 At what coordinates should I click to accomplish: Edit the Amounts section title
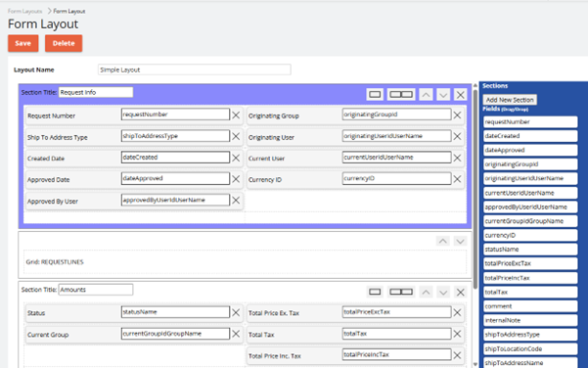(x=96, y=290)
